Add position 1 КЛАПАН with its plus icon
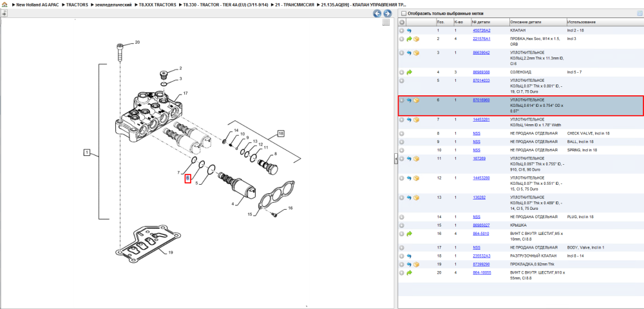 (402, 31)
